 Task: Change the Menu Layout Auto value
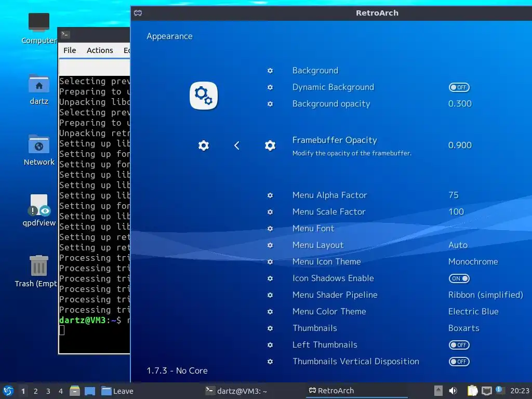458,245
